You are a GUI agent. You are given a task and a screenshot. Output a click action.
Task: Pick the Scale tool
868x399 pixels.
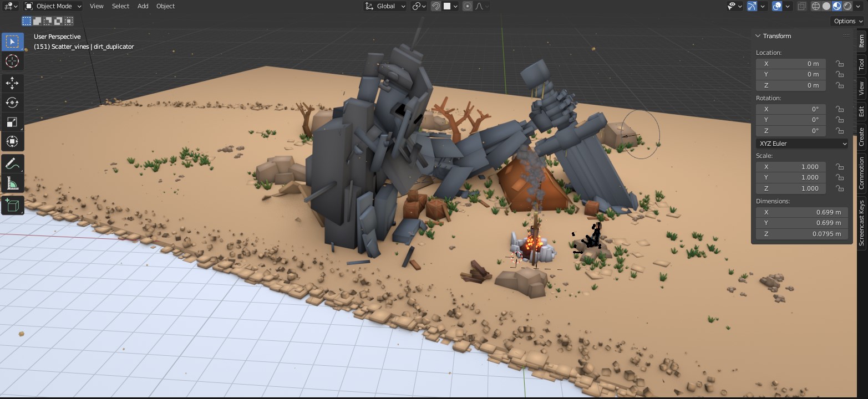(x=12, y=122)
